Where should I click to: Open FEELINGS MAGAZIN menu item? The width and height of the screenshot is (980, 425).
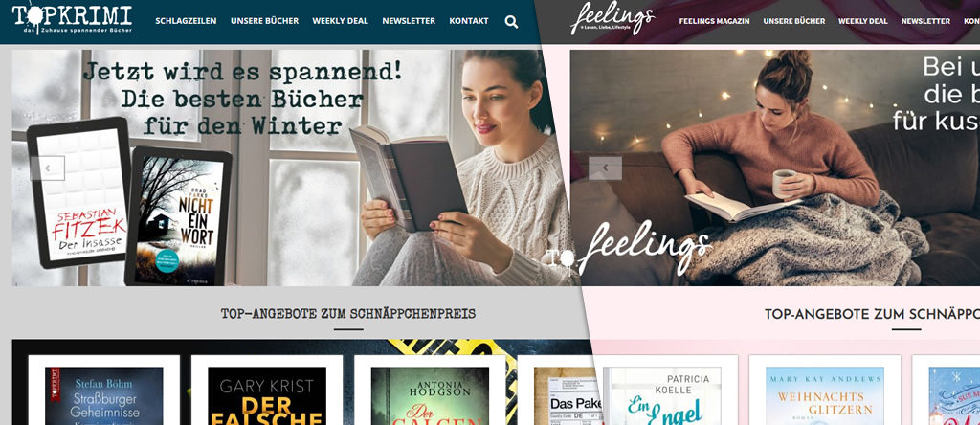(x=714, y=21)
